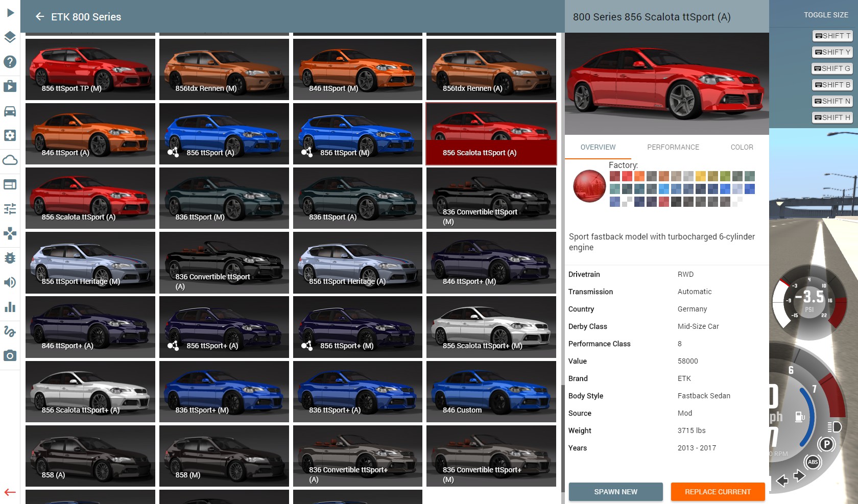Select the 856 Scalota ttSport+ (M) thumbnail
858x504 pixels.
pyautogui.click(x=491, y=327)
